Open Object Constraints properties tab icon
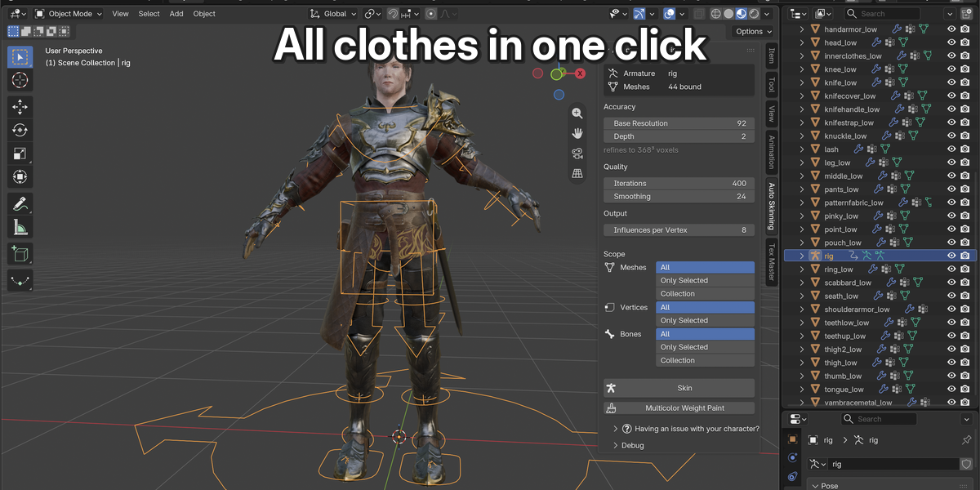This screenshot has height=490, width=980. tap(792, 476)
